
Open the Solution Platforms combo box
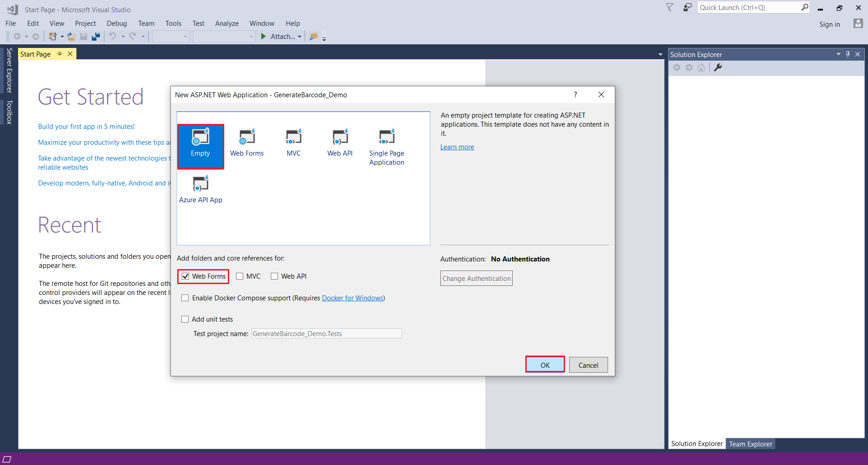click(x=224, y=37)
